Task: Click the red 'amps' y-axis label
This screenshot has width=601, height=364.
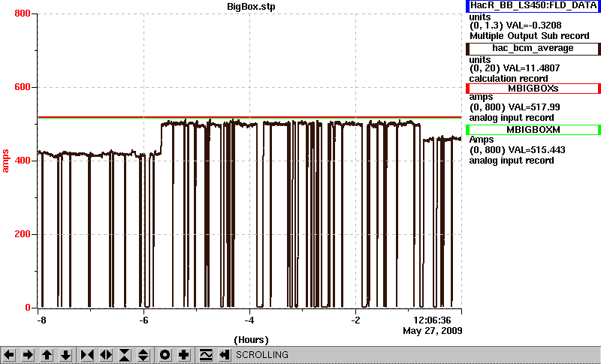Action: point(5,161)
